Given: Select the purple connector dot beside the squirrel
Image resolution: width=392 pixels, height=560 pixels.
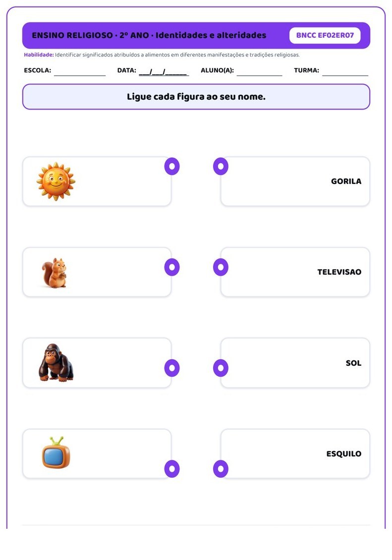Looking at the screenshot, I should [x=172, y=267].
